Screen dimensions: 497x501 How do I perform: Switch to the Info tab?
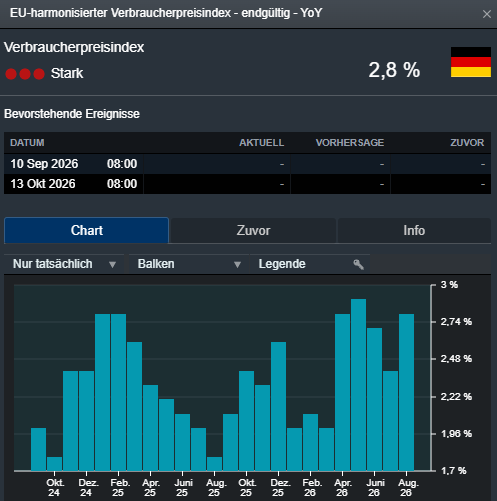pyautogui.click(x=414, y=231)
